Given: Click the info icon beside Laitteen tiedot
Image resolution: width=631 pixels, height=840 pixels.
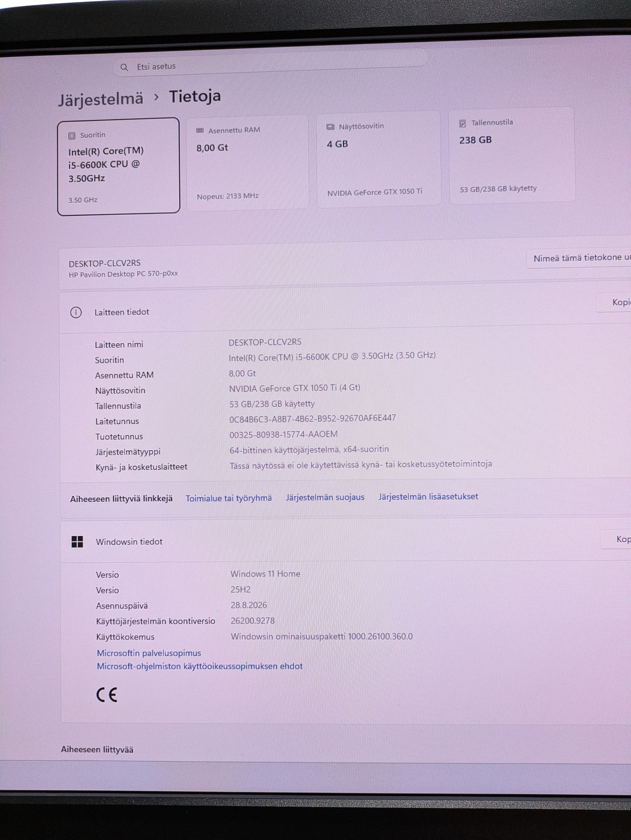Looking at the screenshot, I should point(76,313).
